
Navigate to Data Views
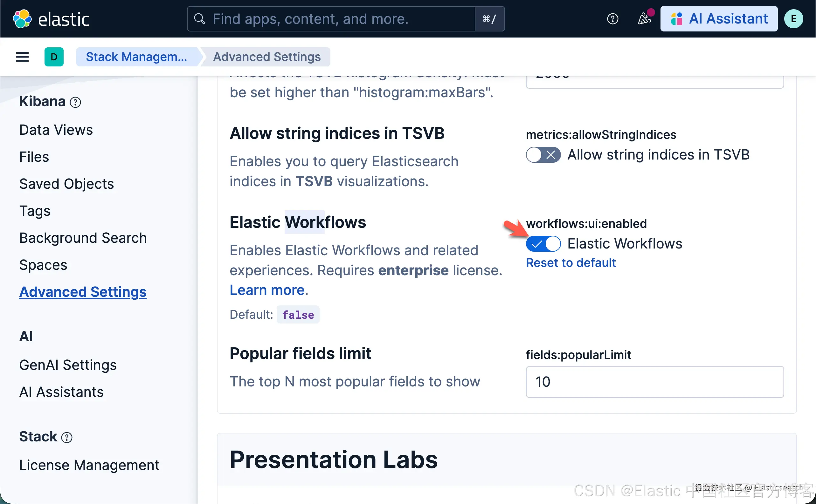pyautogui.click(x=56, y=130)
